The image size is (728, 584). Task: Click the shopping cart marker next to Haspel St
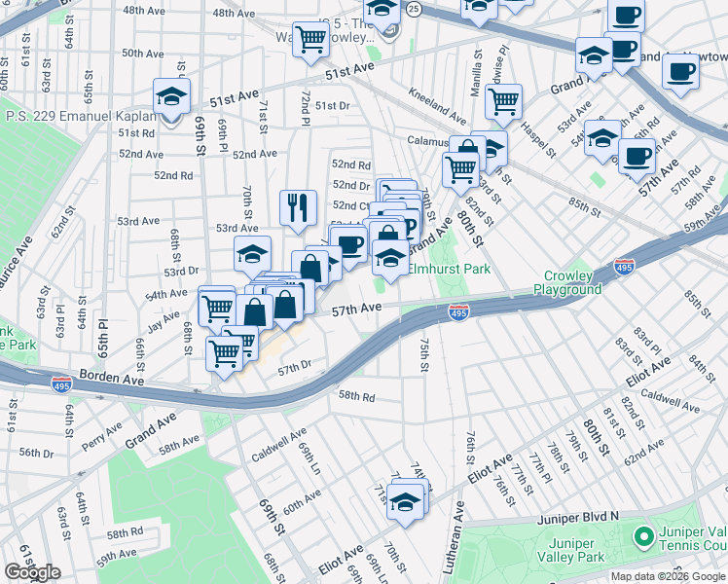point(503,102)
